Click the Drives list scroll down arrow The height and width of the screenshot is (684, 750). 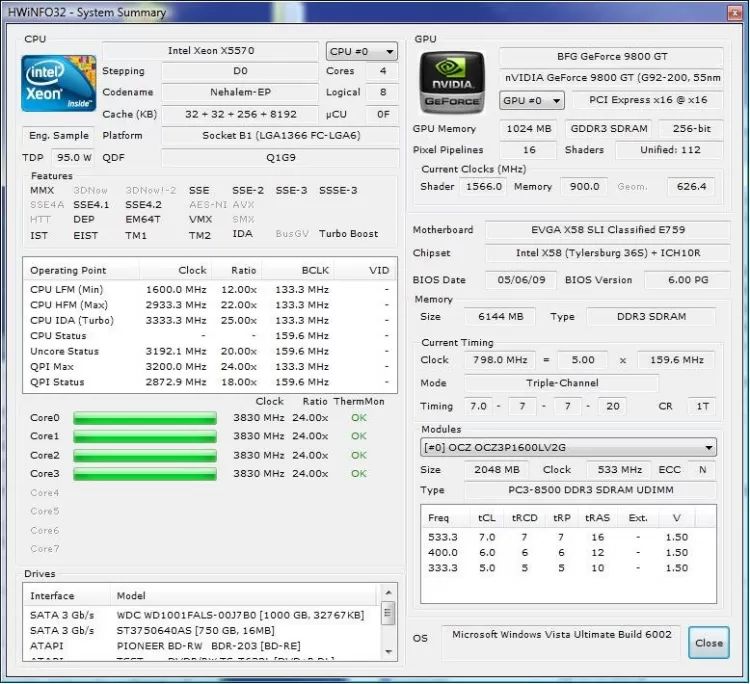point(388,650)
